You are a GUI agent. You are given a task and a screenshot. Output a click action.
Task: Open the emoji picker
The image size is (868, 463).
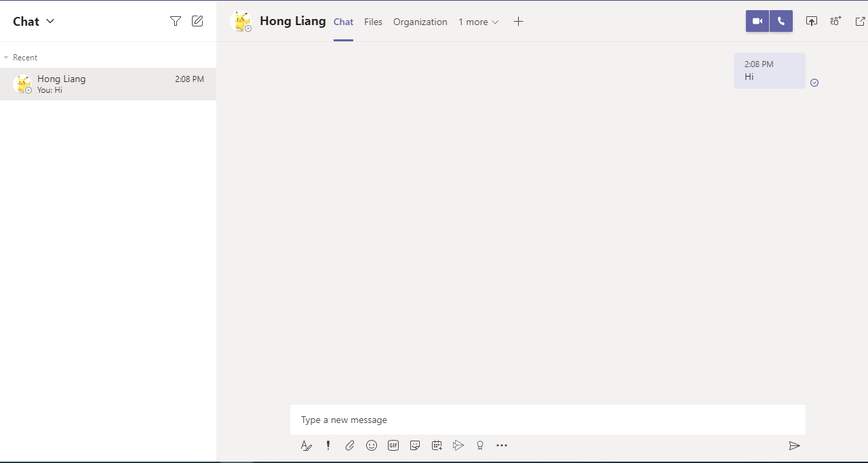pyautogui.click(x=372, y=445)
